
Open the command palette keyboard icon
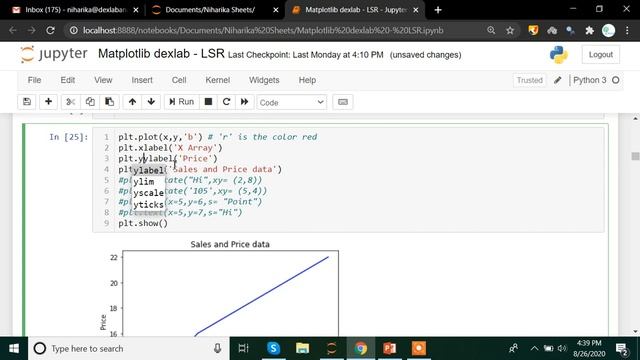[x=343, y=102]
